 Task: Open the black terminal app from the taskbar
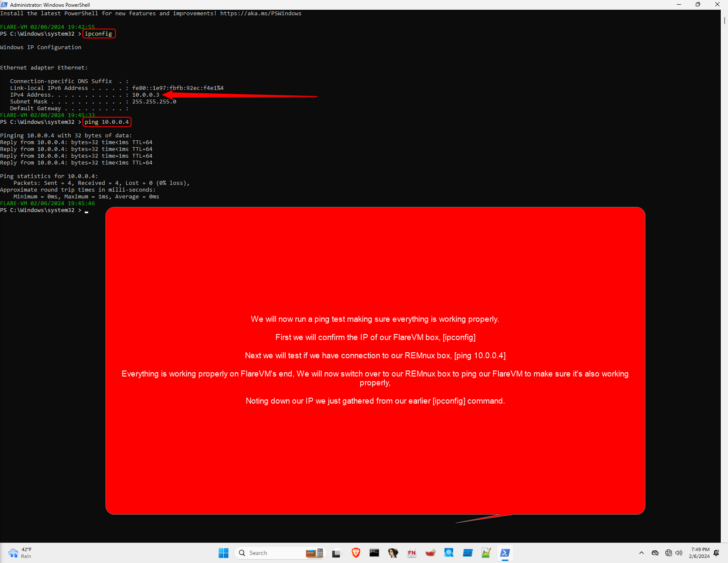click(374, 553)
